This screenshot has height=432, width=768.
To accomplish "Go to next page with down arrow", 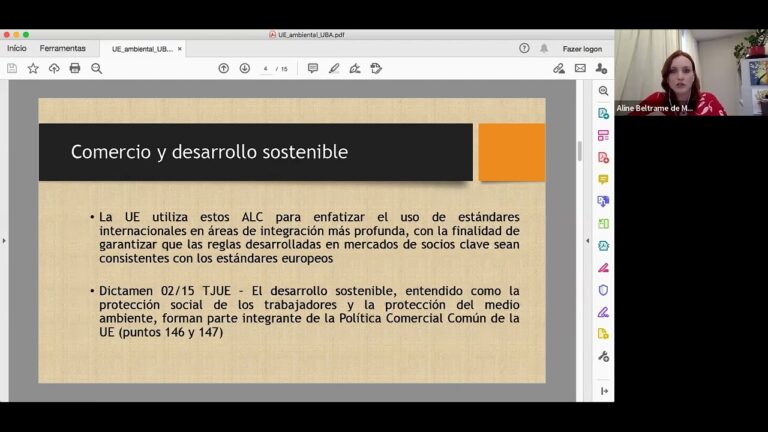I will pyautogui.click(x=244, y=69).
